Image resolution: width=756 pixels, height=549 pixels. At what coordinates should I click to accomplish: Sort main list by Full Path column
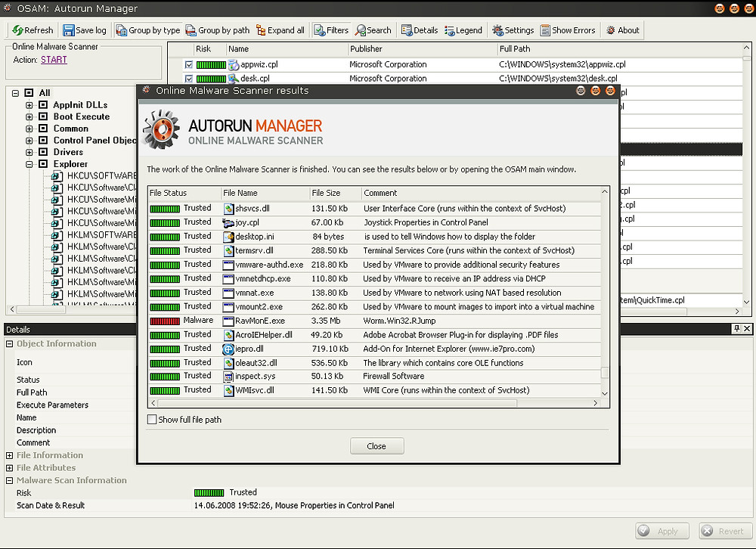pos(620,48)
